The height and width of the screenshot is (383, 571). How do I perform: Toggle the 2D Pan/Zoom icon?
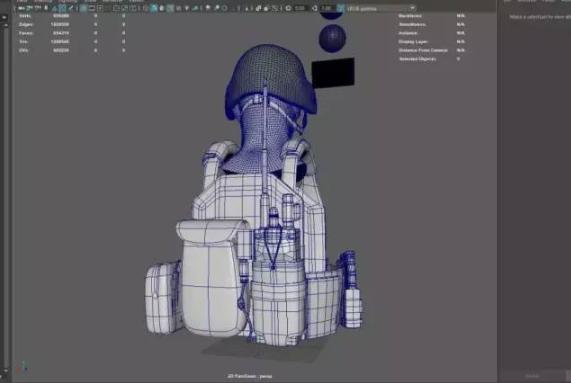coord(63,8)
